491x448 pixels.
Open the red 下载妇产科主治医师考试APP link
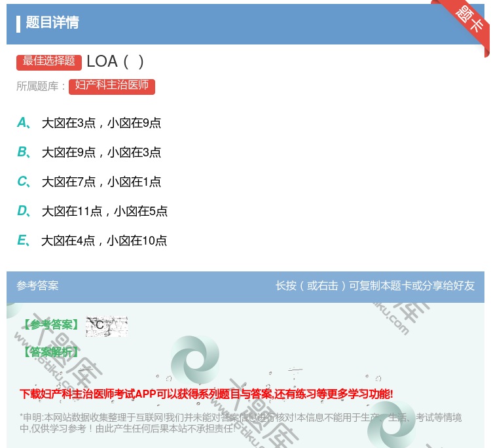click(x=206, y=394)
